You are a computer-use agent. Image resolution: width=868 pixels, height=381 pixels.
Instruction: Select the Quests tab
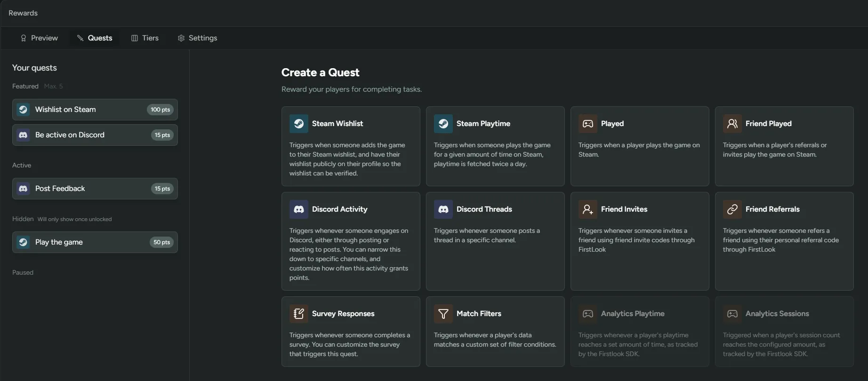[x=95, y=38]
